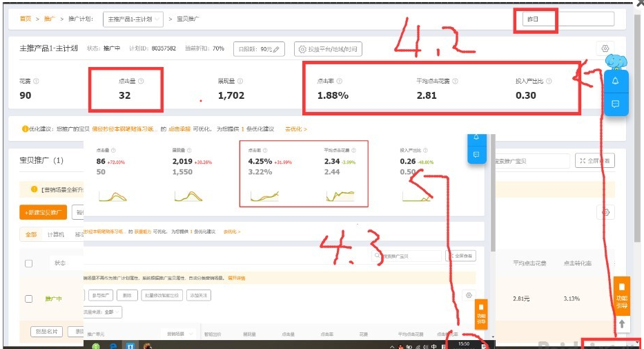Click the 首页 breadcrumb link
The height and width of the screenshot is (349, 644).
point(26,19)
